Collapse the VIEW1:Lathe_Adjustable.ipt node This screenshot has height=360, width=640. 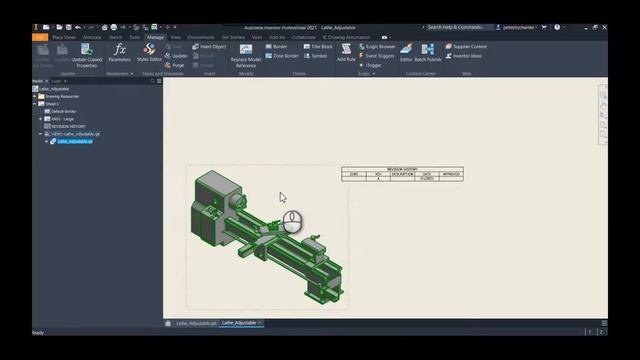pos(40,134)
